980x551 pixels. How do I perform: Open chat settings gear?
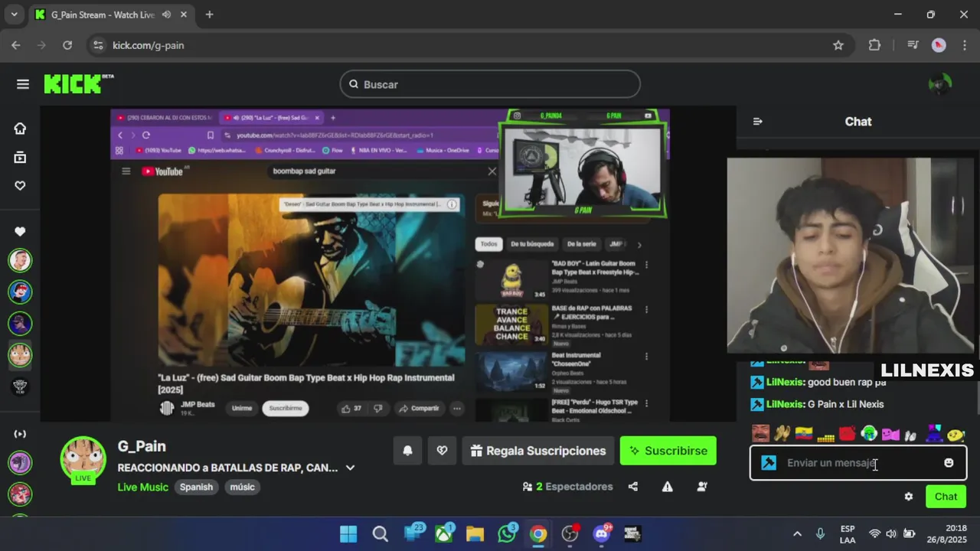pyautogui.click(x=909, y=497)
